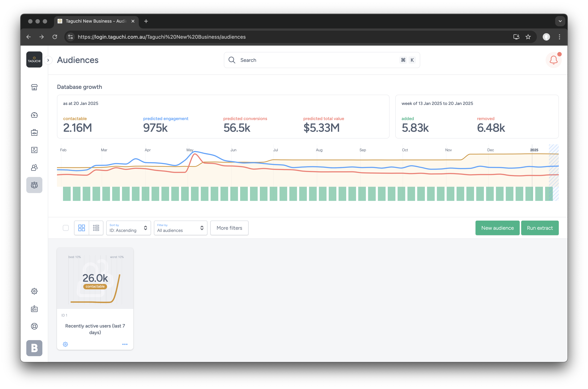Click the magnifier icon in search

pos(232,60)
